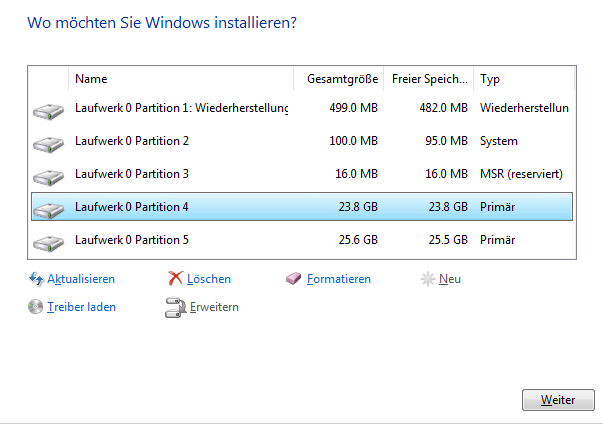The width and height of the screenshot is (603, 424).
Task: Click the pink eraser Formatieren icon
Action: pyautogui.click(x=294, y=279)
